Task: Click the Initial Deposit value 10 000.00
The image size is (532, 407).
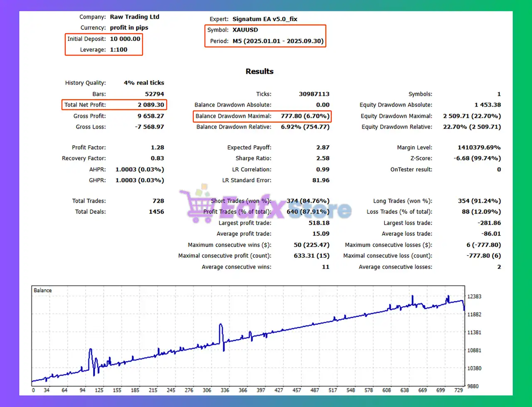Action: [125, 39]
